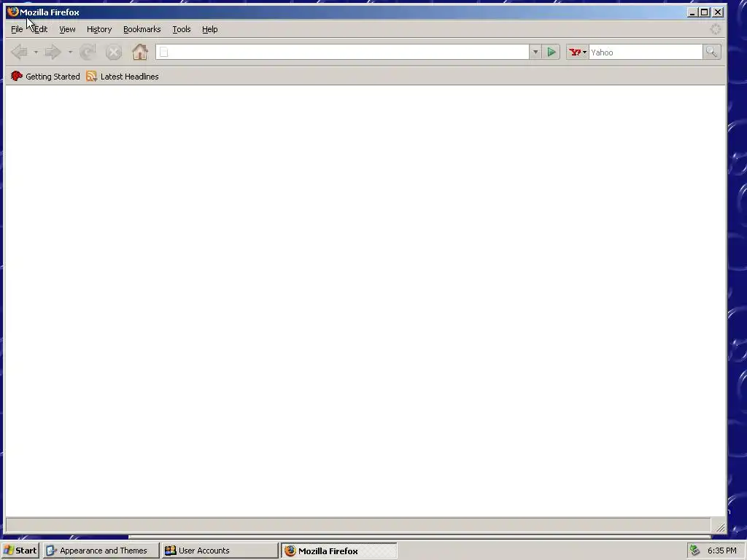Image resolution: width=747 pixels, height=560 pixels.
Task: Open the Bookmarks menu
Action: click(x=142, y=29)
